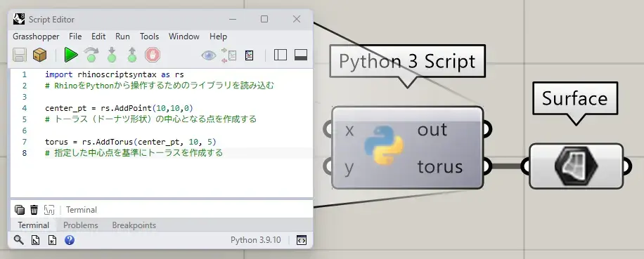Click Python 3.9.10 version in status bar
The height and width of the screenshot is (259, 644).
pos(256,240)
